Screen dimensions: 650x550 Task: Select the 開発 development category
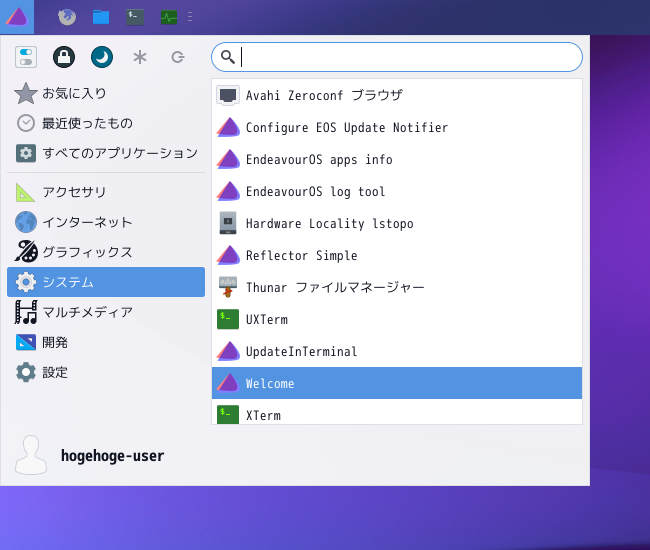tap(106, 342)
